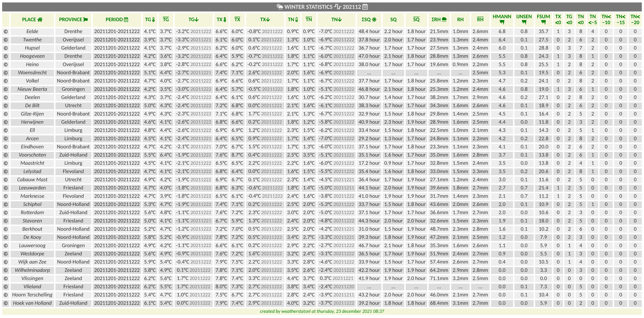This screenshot has height=318, width=644.
Task: Click the TN<−20 column header
Action: pyautogui.click(x=635, y=19)
